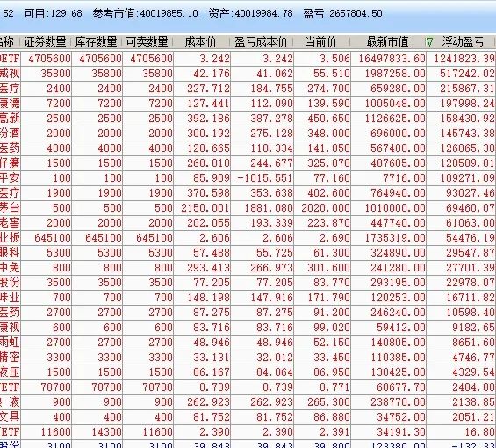The width and height of the screenshot is (496, 448).
Task: Select the 盈亏 2657804.50 summary text
Action: 342,13
